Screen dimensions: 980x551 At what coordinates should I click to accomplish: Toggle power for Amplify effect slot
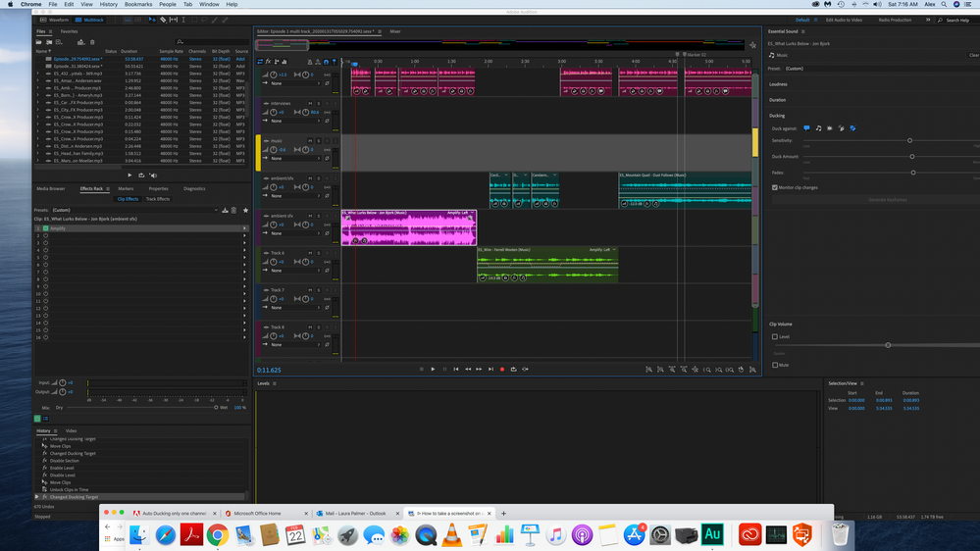pos(46,228)
